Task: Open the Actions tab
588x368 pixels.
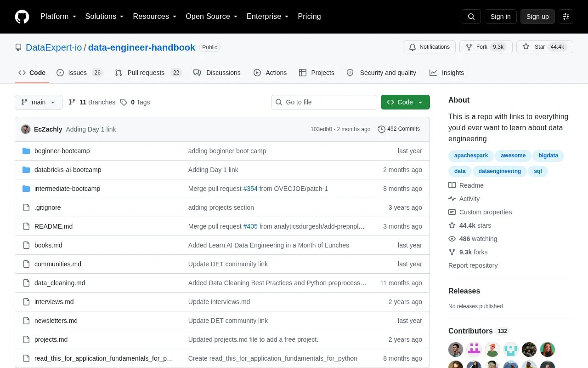Action: (270, 73)
